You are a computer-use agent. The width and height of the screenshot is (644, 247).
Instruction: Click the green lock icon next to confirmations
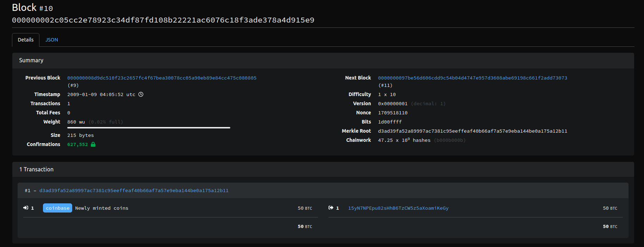[93, 144]
